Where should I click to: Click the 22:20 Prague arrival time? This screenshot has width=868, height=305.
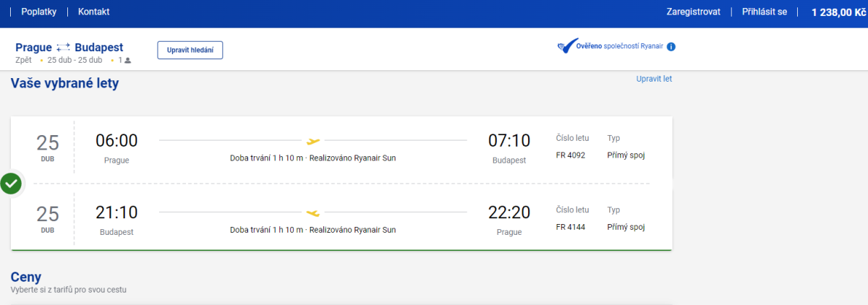tap(509, 212)
